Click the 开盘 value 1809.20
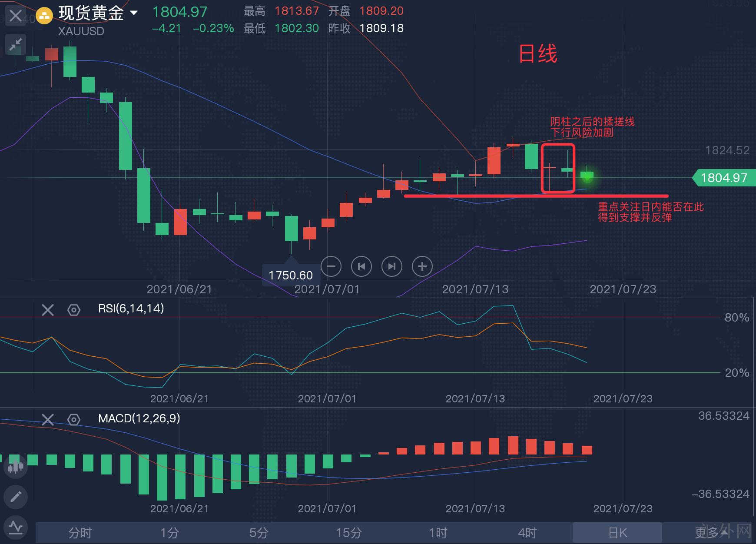This screenshot has height=544, width=756. pos(381,11)
